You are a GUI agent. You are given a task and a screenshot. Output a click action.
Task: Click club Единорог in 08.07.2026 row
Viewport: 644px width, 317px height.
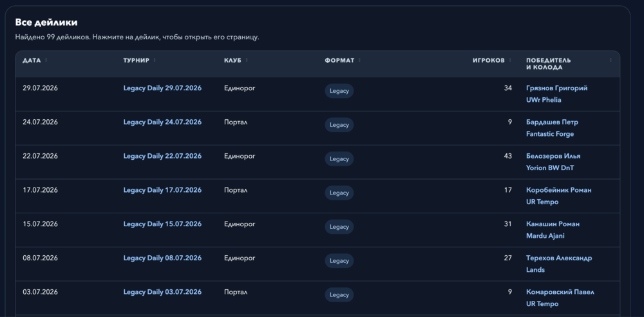[x=240, y=258]
